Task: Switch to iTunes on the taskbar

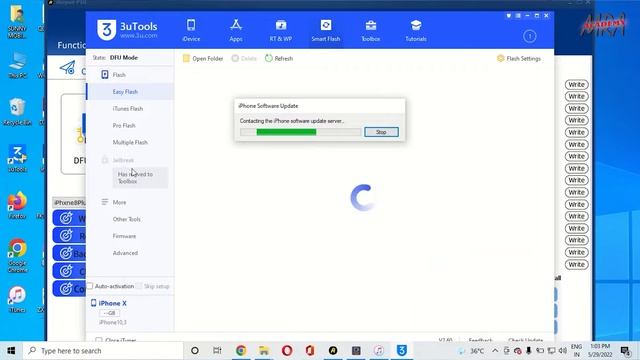Action: (379, 351)
